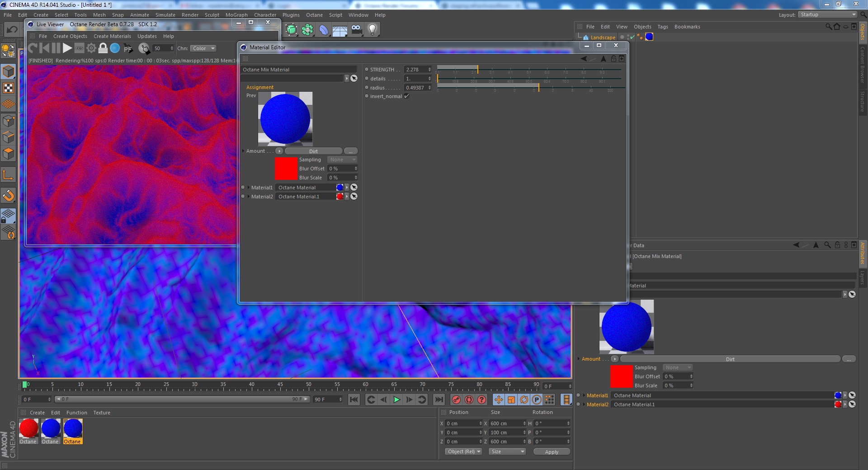
Task: Enable Texture mode checkerboard icon
Action: 8,88
